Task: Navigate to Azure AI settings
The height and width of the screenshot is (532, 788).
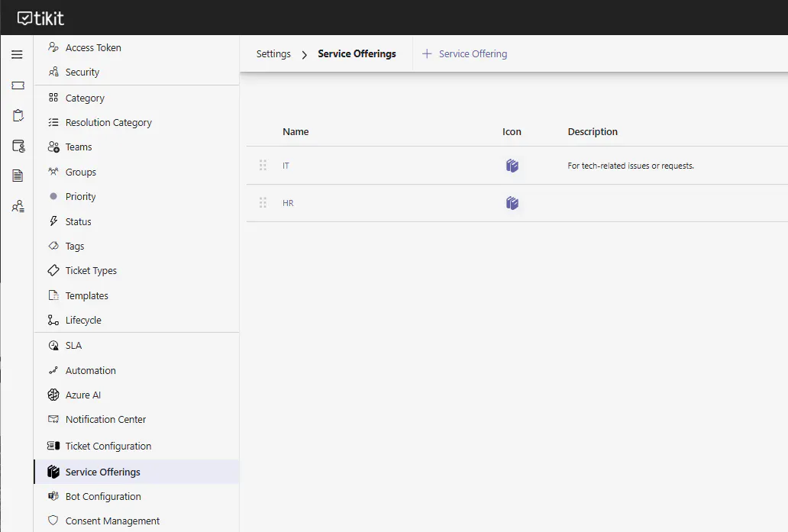Action: click(83, 395)
